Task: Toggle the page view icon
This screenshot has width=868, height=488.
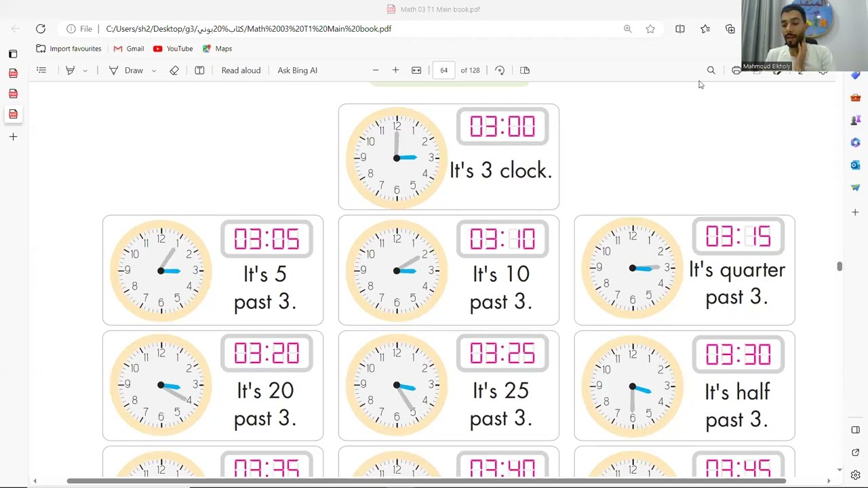Action: (x=525, y=70)
